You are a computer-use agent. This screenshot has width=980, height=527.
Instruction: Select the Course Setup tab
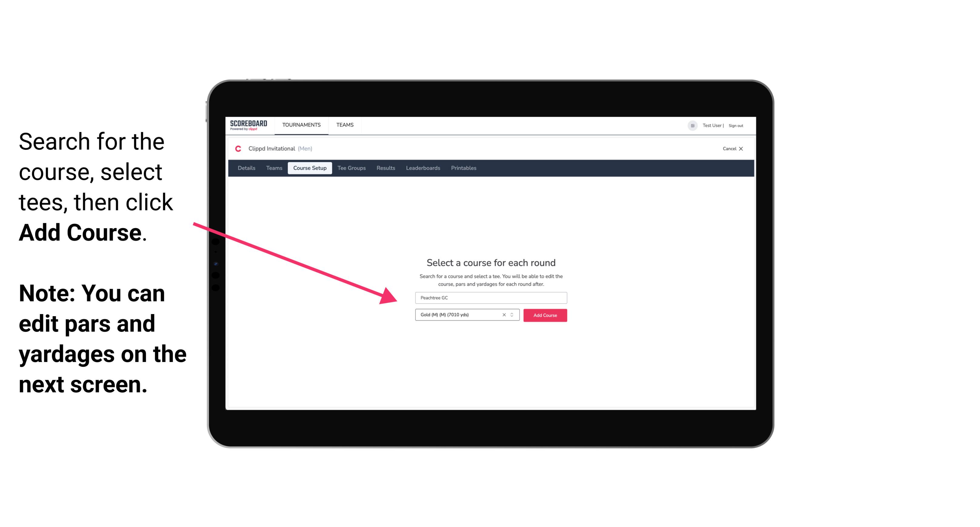tap(310, 168)
